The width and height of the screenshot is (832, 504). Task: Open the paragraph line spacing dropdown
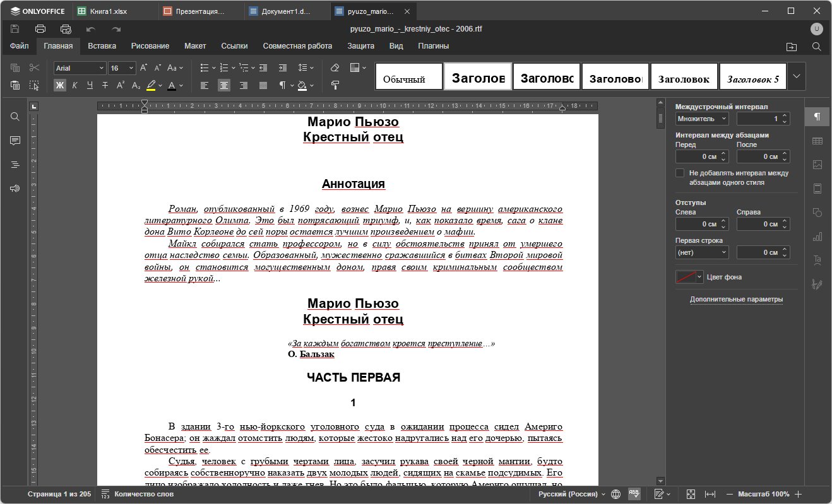pos(306,67)
